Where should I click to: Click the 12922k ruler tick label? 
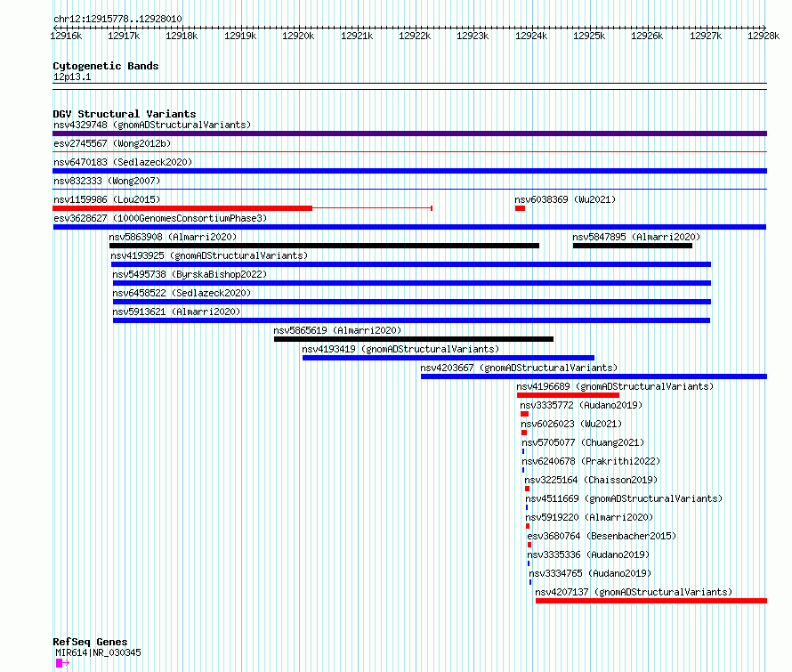[x=415, y=36]
